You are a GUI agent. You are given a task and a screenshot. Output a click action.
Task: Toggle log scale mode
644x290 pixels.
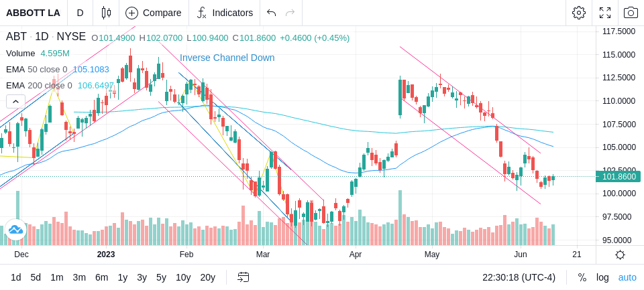pos(602,278)
